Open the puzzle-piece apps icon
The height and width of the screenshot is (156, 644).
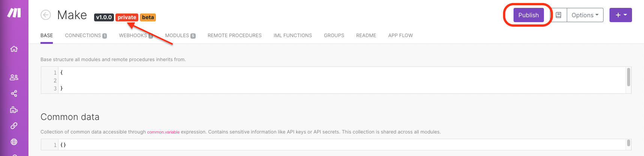point(14,109)
